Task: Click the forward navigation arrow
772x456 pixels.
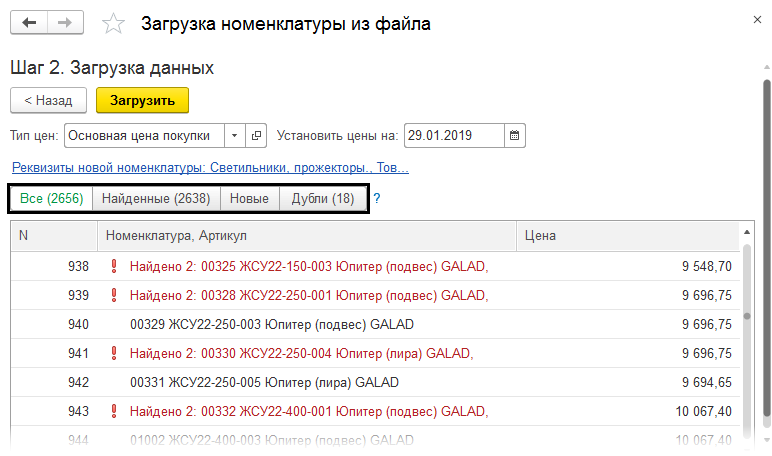Action: (x=65, y=23)
